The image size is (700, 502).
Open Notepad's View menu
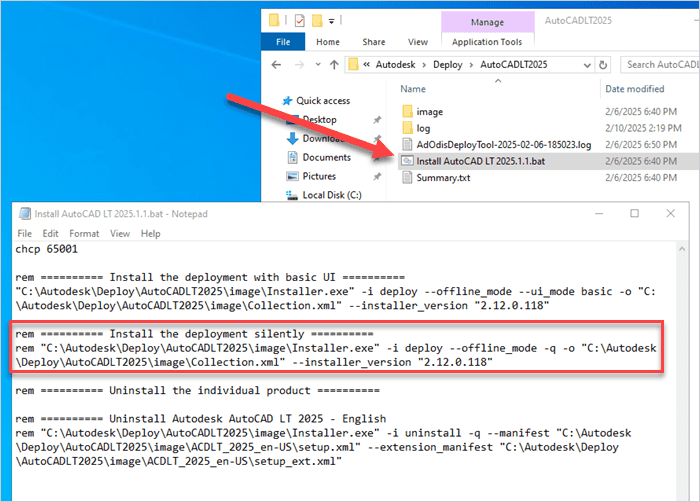tap(120, 234)
